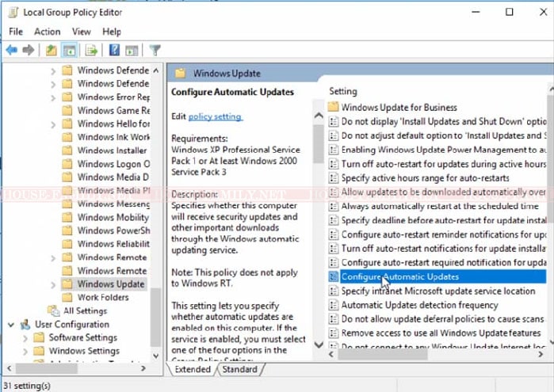
Task: Click the All Settings icon in tree
Action: [x=54, y=310]
